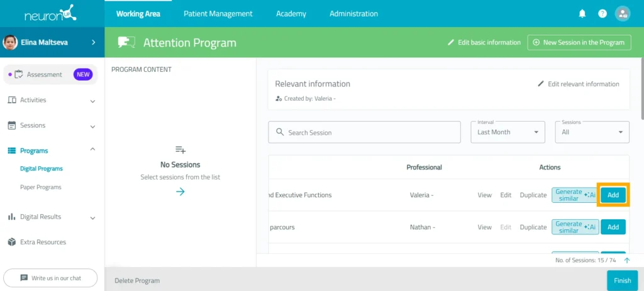Viewport: 644px width, 291px height.
Task: Click the Extra Resources box icon
Action: 12,242
